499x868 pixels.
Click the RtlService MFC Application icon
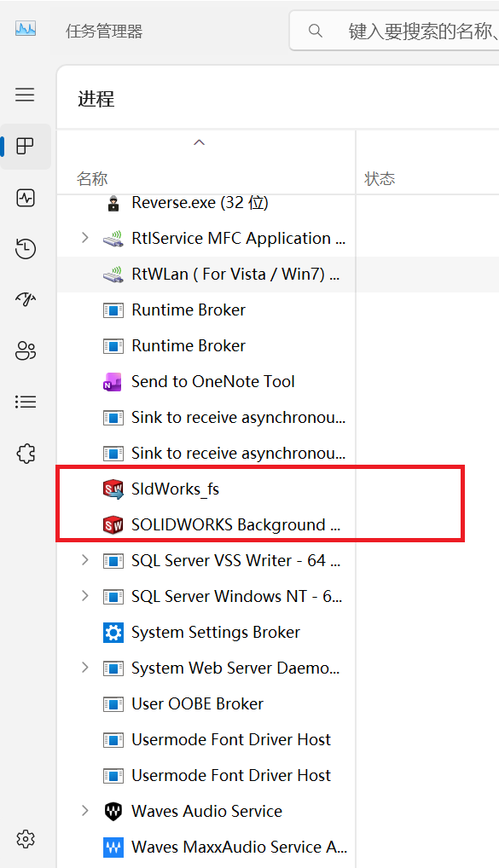[x=113, y=239]
